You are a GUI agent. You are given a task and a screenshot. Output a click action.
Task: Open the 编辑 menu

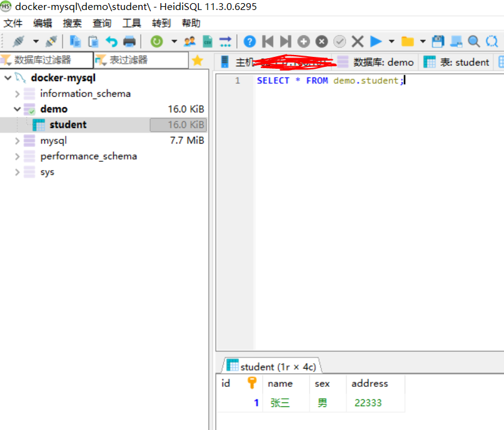(43, 23)
